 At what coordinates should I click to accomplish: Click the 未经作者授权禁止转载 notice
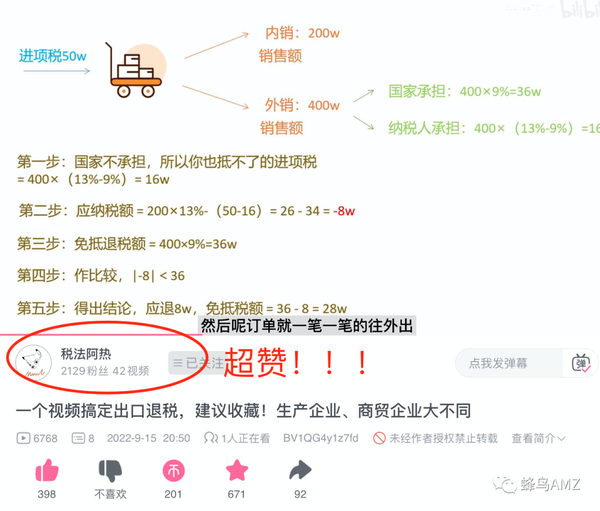[435, 438]
